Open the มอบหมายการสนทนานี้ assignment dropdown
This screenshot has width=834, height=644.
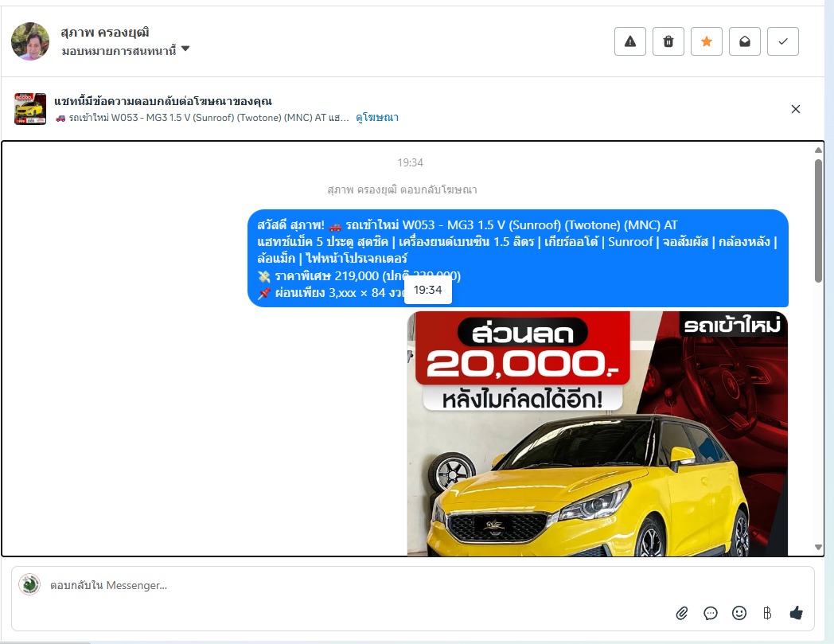pyautogui.click(x=125, y=51)
